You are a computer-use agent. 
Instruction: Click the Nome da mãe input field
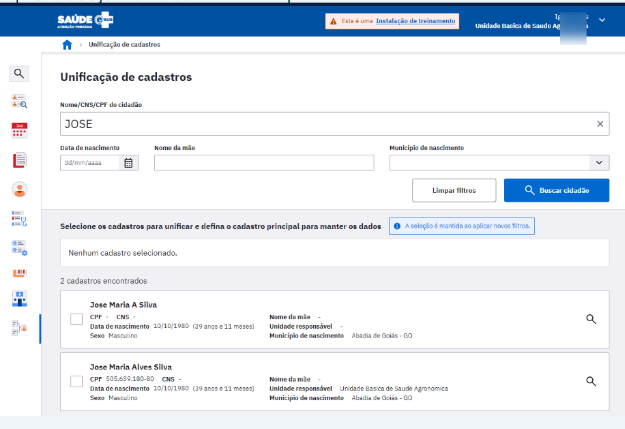263,163
